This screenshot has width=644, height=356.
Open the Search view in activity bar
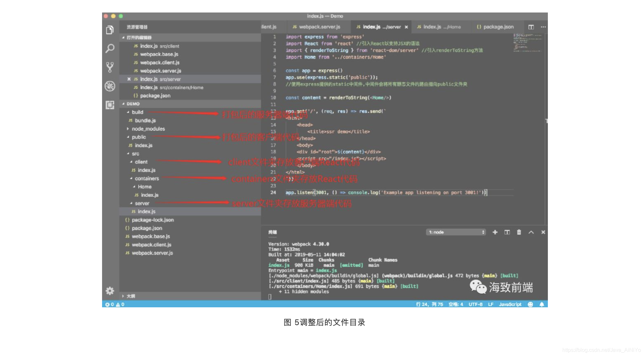110,49
